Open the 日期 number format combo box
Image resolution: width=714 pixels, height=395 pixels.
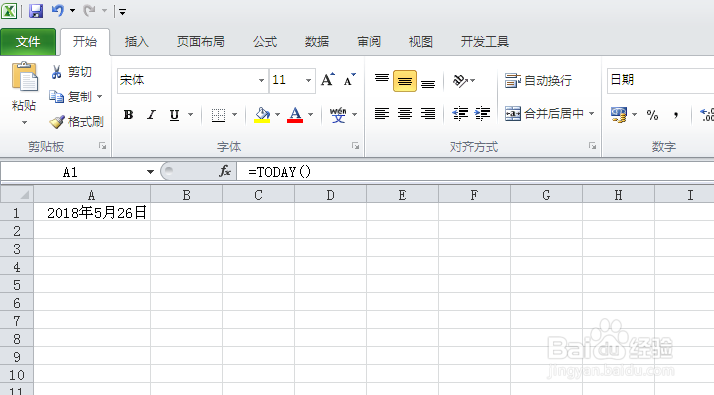tap(660, 80)
